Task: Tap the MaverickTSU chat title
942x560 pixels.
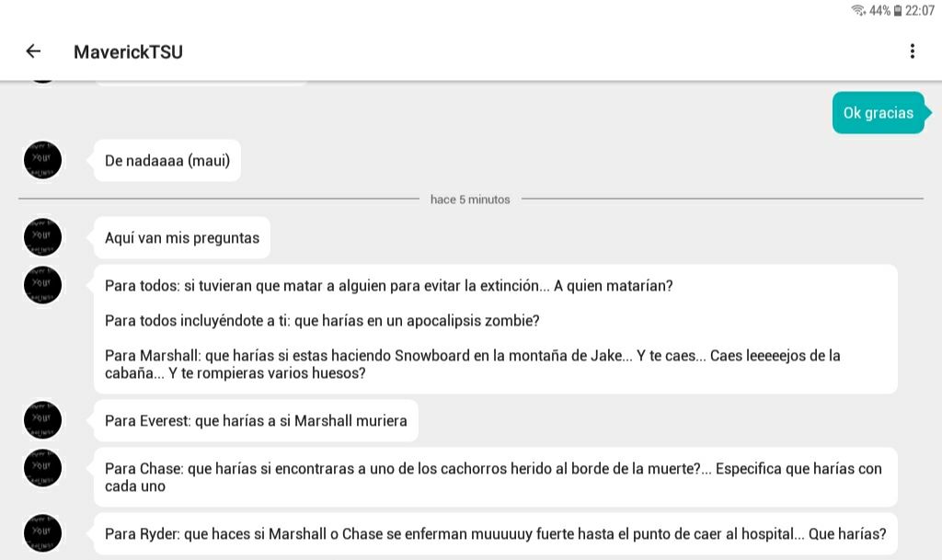Action: tap(128, 52)
